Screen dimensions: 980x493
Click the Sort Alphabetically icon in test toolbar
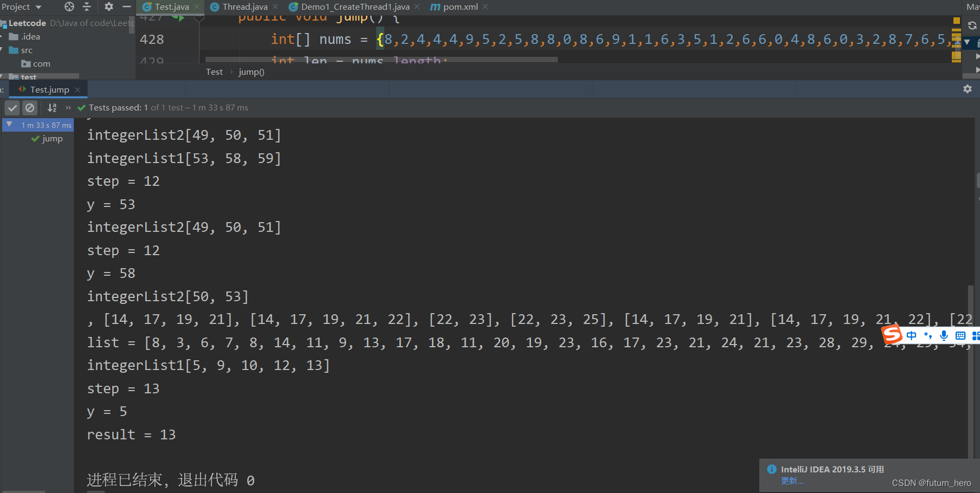tap(52, 108)
